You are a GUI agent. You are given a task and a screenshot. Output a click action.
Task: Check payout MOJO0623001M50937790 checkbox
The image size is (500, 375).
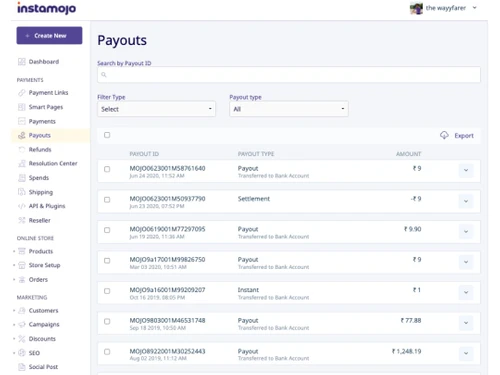click(x=107, y=200)
